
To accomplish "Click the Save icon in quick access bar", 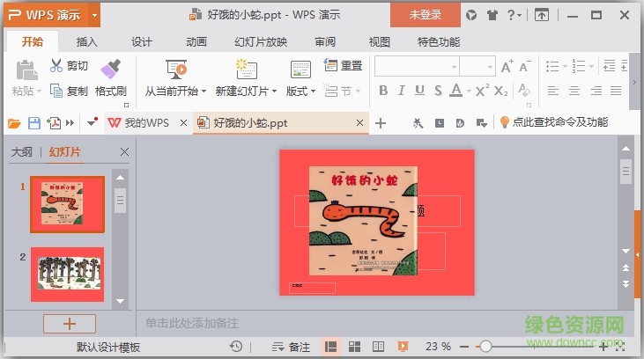I will (34, 123).
